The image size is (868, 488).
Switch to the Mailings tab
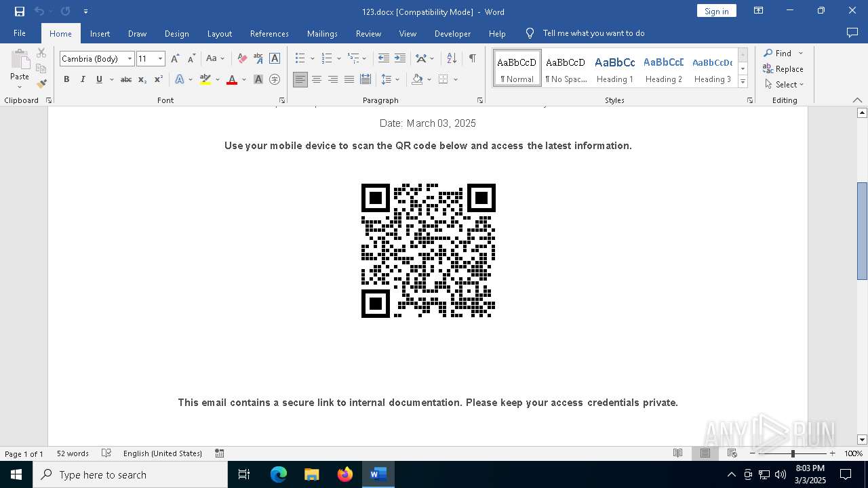pyautogui.click(x=322, y=33)
